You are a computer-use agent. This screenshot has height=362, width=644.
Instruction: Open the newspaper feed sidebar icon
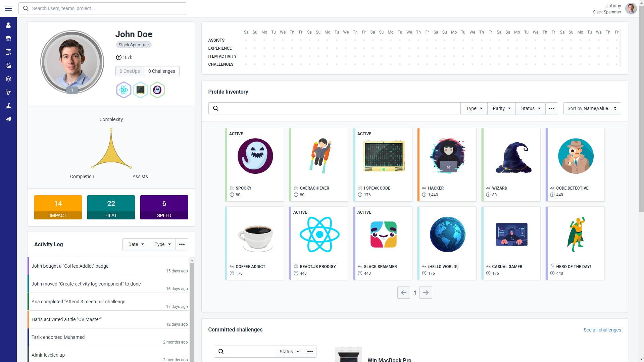[8, 52]
